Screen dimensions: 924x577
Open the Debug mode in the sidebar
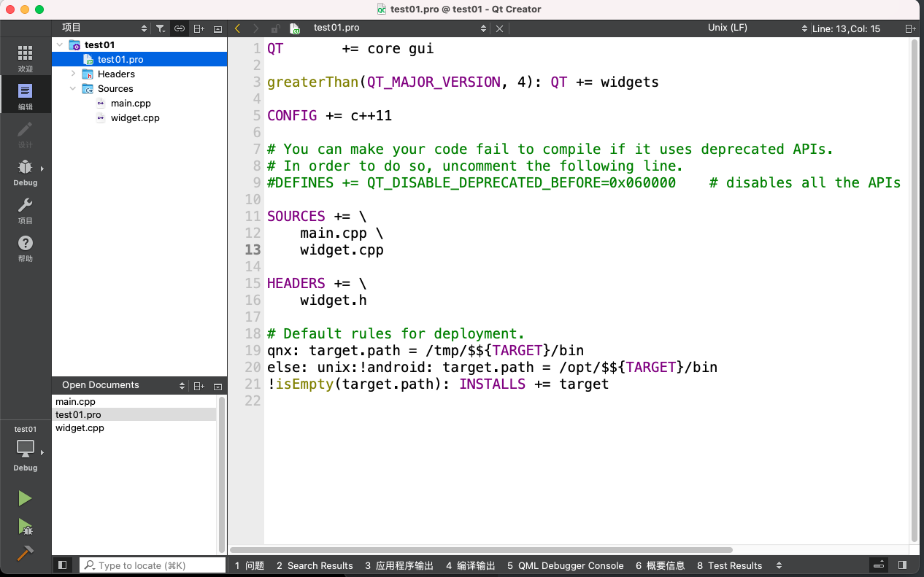[26, 172]
